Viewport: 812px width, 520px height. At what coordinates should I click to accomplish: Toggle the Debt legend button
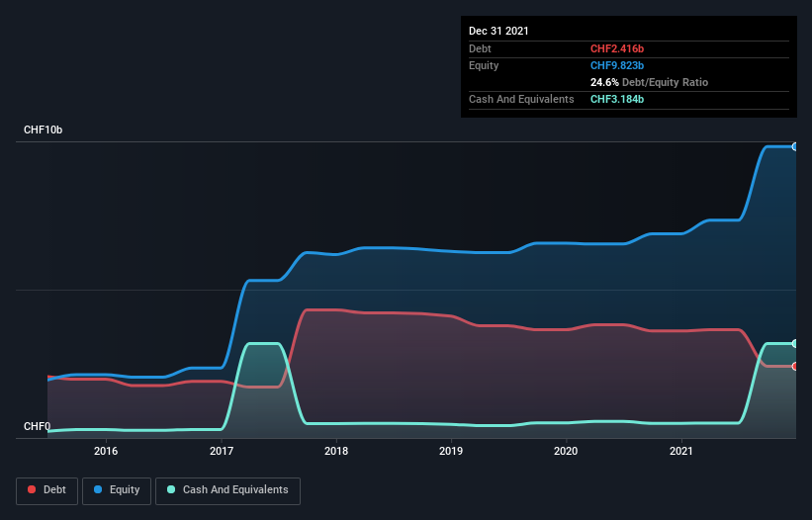tap(46, 490)
